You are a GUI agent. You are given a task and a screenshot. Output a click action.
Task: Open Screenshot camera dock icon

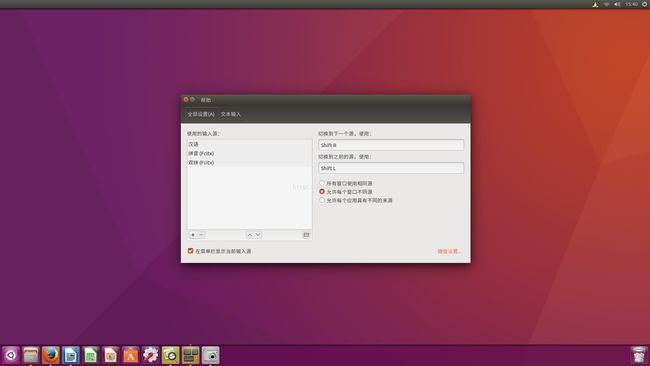point(211,355)
